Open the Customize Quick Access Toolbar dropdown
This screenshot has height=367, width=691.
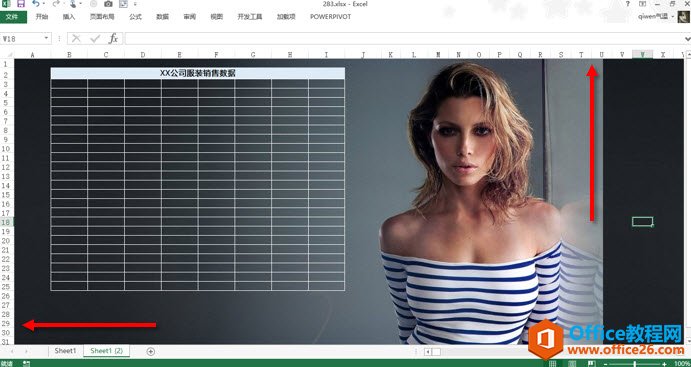(135, 4)
